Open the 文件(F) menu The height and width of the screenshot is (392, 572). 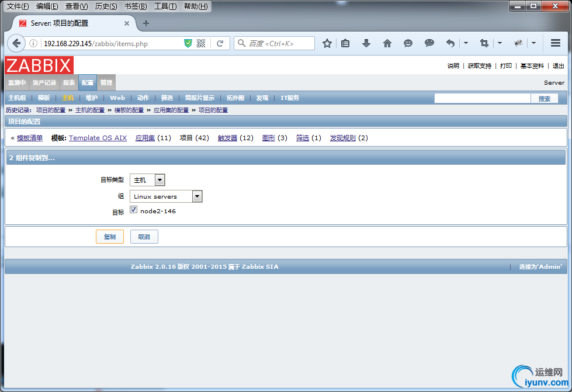(x=18, y=6)
